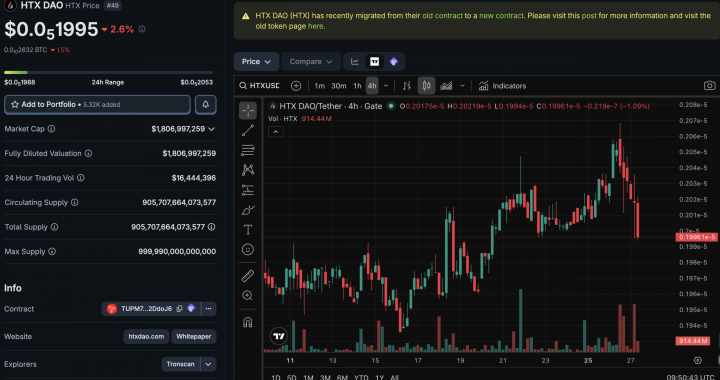Expand the Explorers dropdown arrow

pyautogui.click(x=208, y=364)
